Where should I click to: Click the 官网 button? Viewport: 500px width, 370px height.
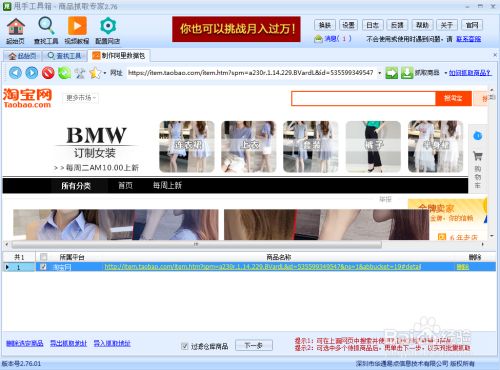pos(472,25)
